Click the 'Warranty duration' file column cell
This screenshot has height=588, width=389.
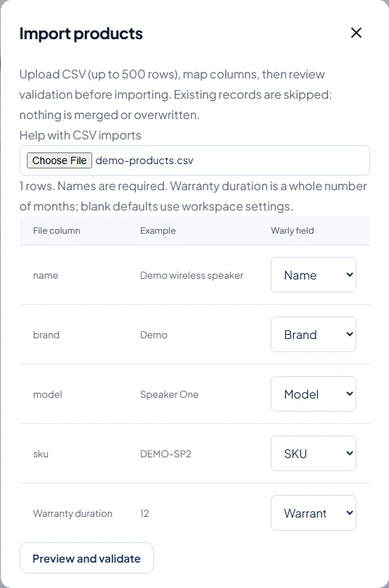coord(73,513)
